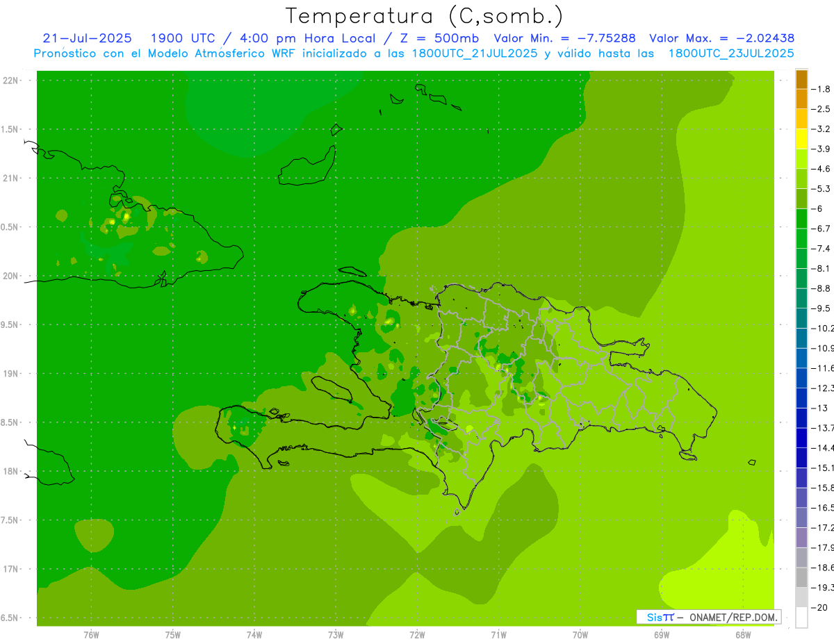834x644 pixels.
Task: Click the '68W' longitude label
Action: coord(743,635)
